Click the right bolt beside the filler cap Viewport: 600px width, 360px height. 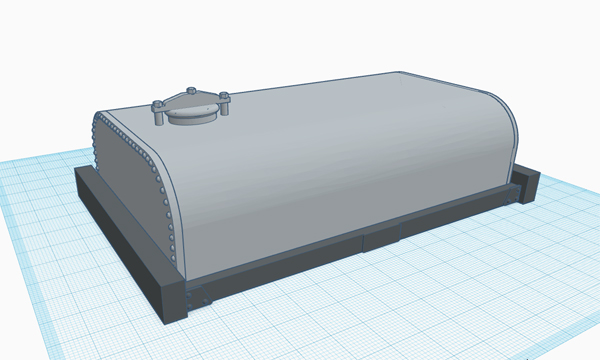coord(225,103)
